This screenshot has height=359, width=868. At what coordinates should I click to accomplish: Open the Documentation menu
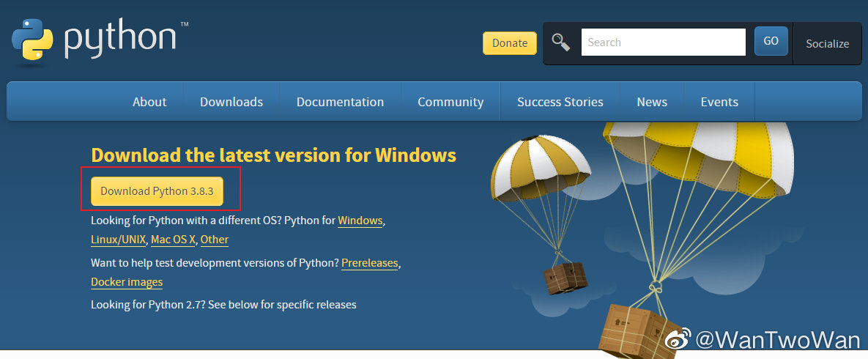pyautogui.click(x=340, y=102)
